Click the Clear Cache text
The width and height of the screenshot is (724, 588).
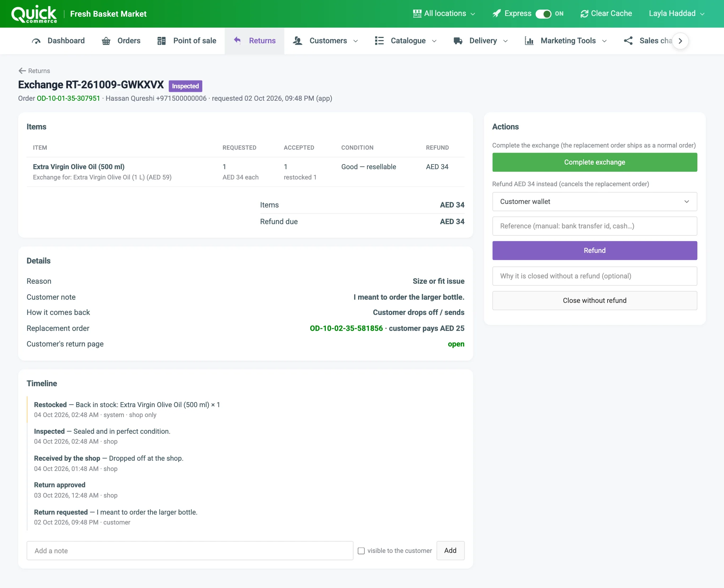(x=611, y=13)
